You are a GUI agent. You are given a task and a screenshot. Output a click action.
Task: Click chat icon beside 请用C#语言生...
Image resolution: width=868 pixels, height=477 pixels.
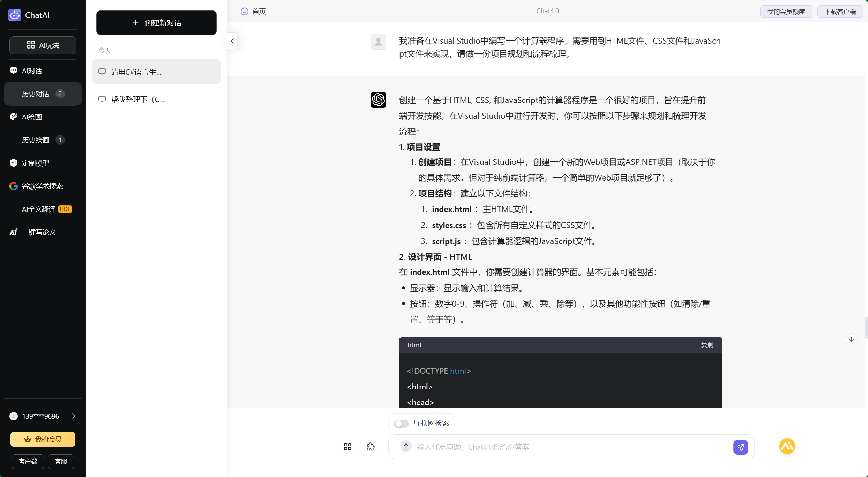coord(102,72)
